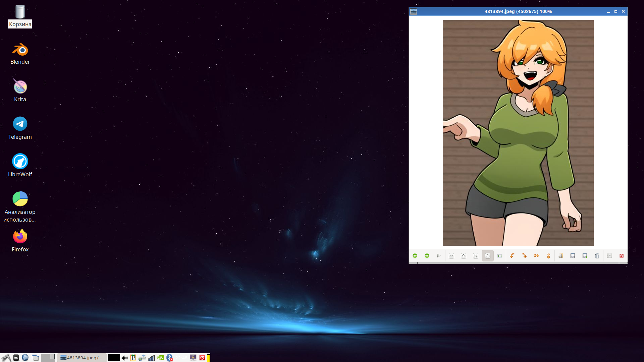
Task: Launch web browser from taskbar globe icon
Action: coord(25,358)
